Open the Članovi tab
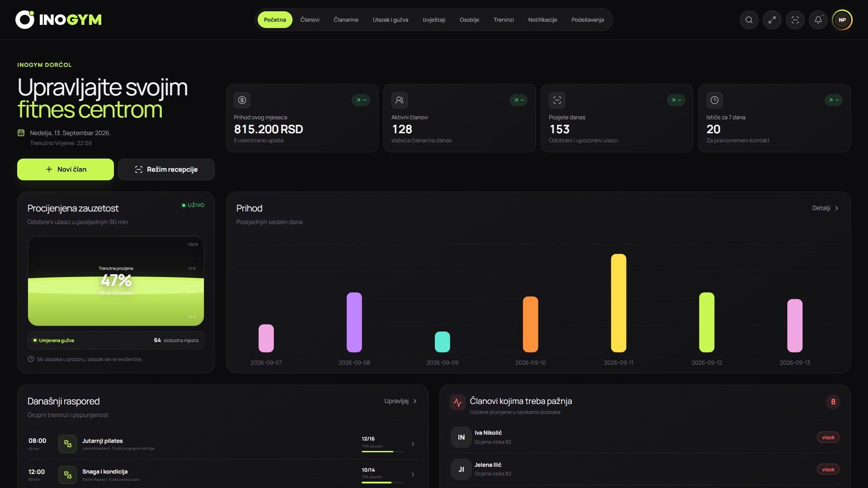Screen dimensions: 868x488 [x=310, y=20]
